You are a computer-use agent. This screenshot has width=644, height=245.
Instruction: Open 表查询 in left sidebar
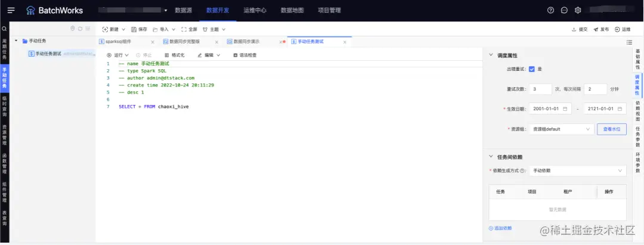click(x=5, y=218)
